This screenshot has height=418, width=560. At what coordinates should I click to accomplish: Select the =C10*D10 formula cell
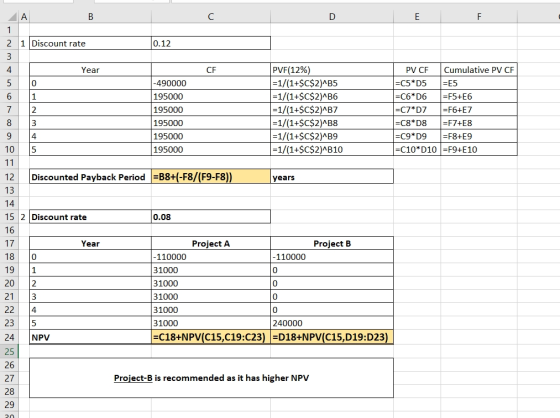[417, 149]
